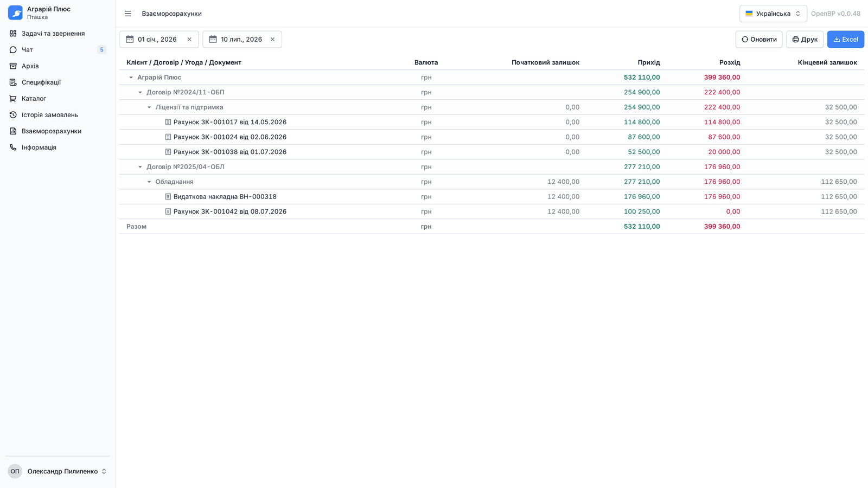Clear the 10 лип., 2026 date

(272, 39)
